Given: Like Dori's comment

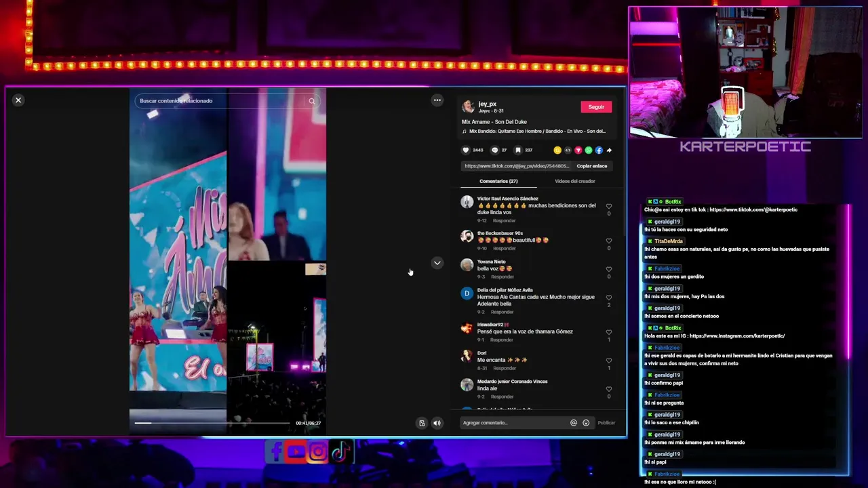Looking at the screenshot, I should [608, 361].
